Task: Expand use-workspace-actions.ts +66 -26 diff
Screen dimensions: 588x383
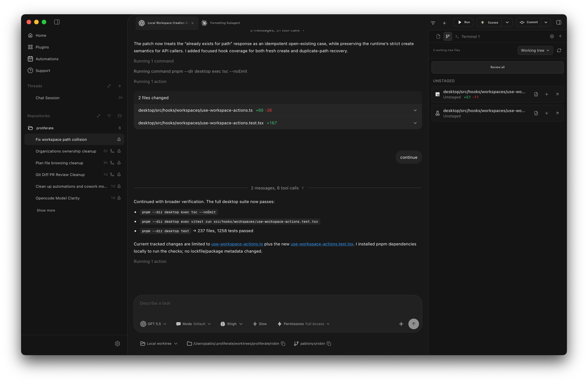Action: (415, 110)
